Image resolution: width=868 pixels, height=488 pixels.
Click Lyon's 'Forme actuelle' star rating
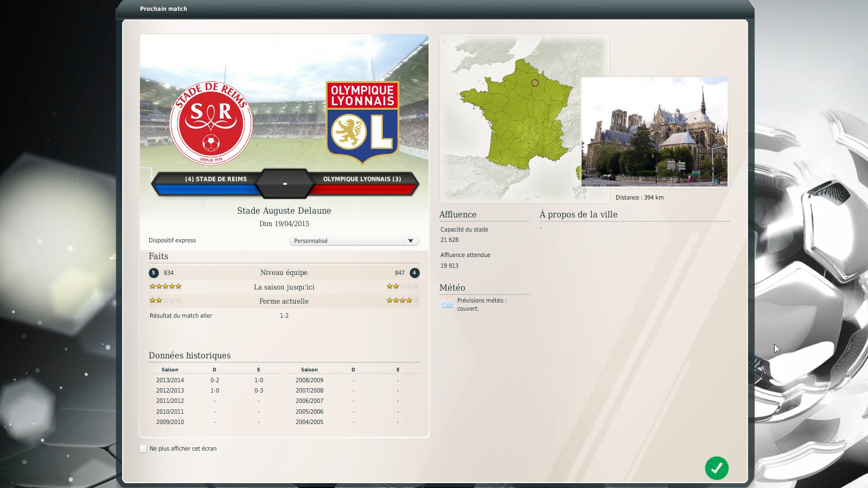click(x=403, y=300)
